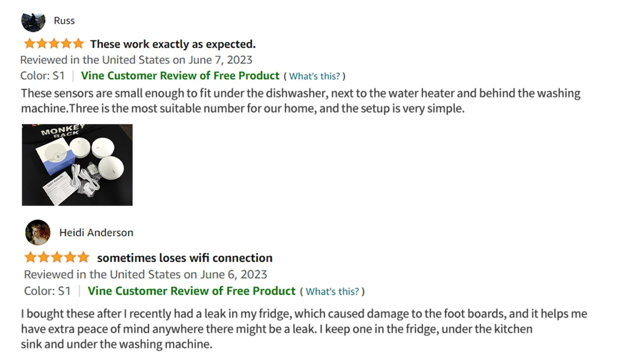This screenshot has height=364, width=639.
Task: Enlarge the sensor product photo thumbnail
Action: point(77,164)
